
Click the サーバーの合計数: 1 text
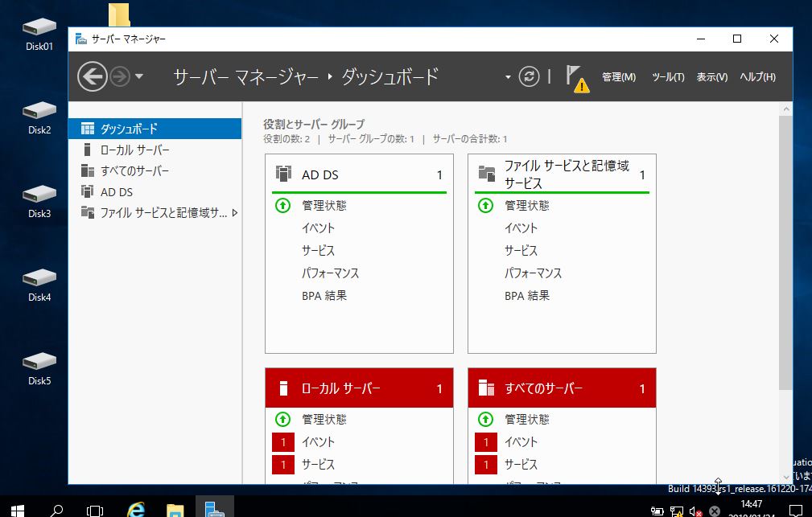pyautogui.click(x=470, y=138)
